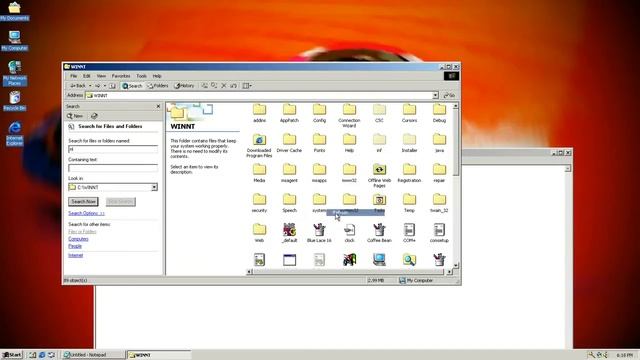This screenshot has width=640, height=360.
Task: Select the COM+ file icon
Action: (409, 230)
